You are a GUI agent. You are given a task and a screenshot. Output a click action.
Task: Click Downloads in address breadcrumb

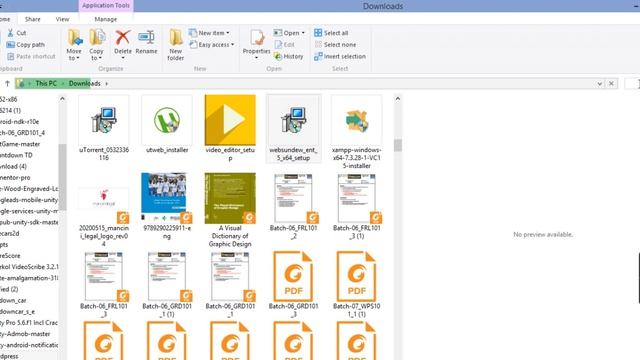coord(84,83)
